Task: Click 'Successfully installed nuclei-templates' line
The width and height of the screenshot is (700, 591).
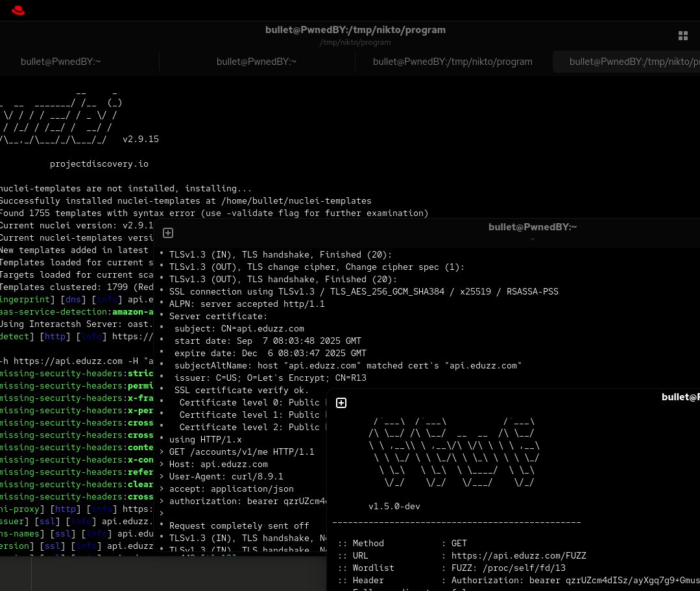Action: point(186,201)
